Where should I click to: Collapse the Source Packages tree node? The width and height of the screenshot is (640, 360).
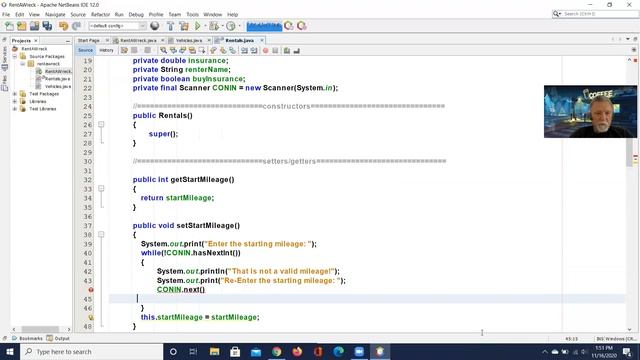pos(15,56)
